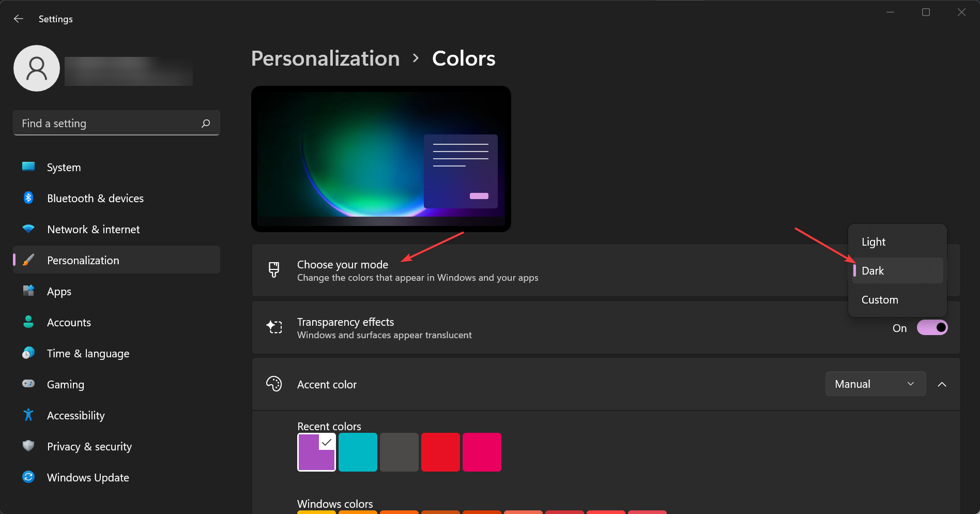Open Time & language settings

[88, 353]
